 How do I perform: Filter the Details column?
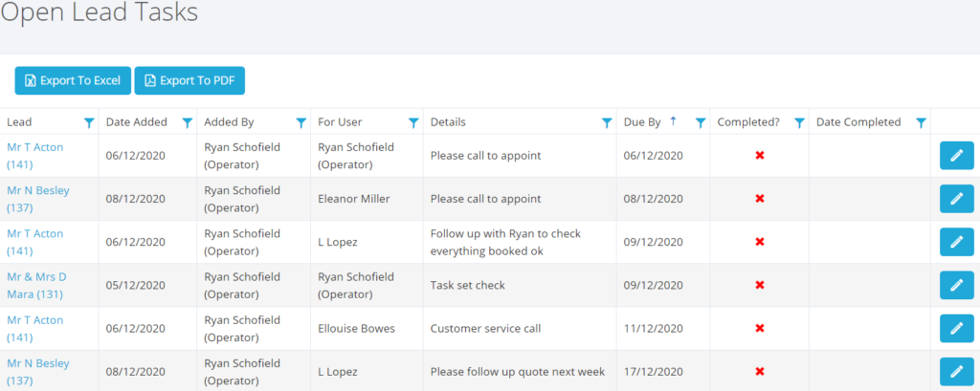(607, 122)
